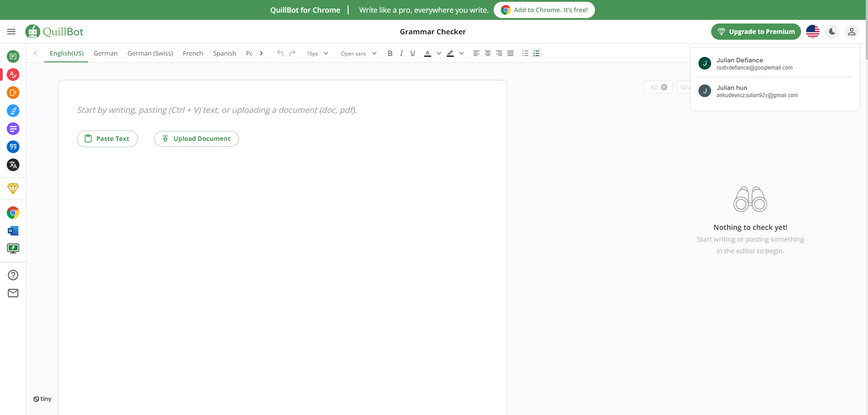Insert a bulleted list
This screenshot has height=415, width=868.
pyautogui.click(x=525, y=53)
